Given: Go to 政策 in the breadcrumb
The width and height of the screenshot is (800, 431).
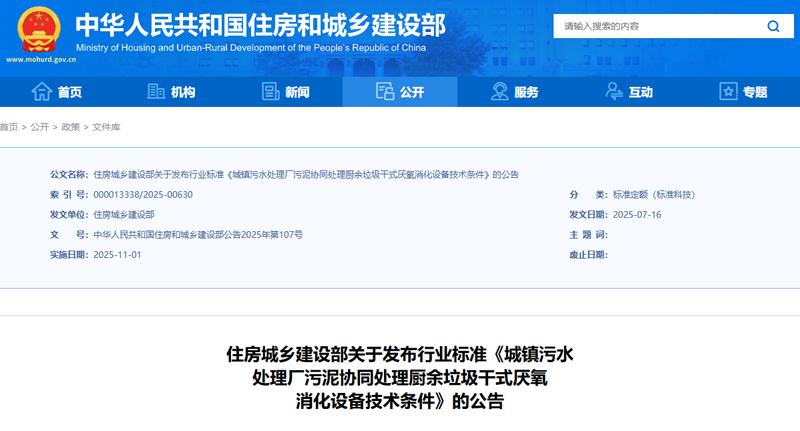Looking at the screenshot, I should 70,127.
